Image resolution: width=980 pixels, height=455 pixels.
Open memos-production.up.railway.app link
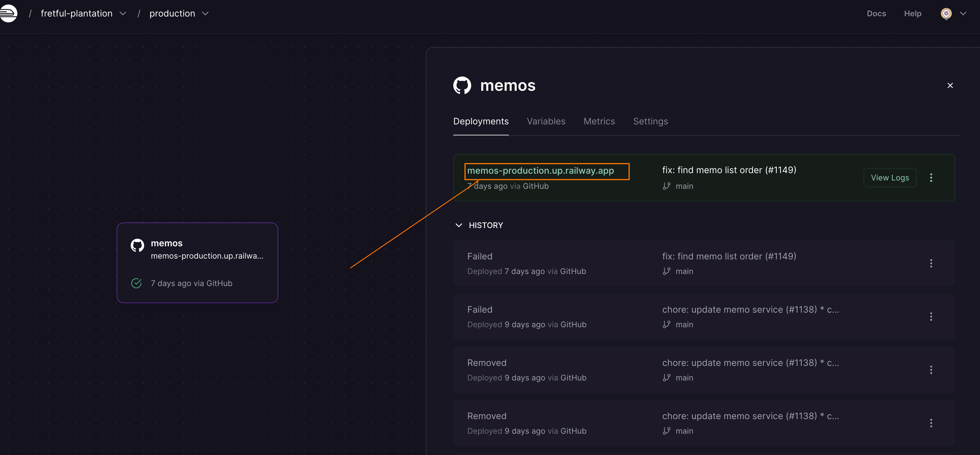click(x=540, y=171)
